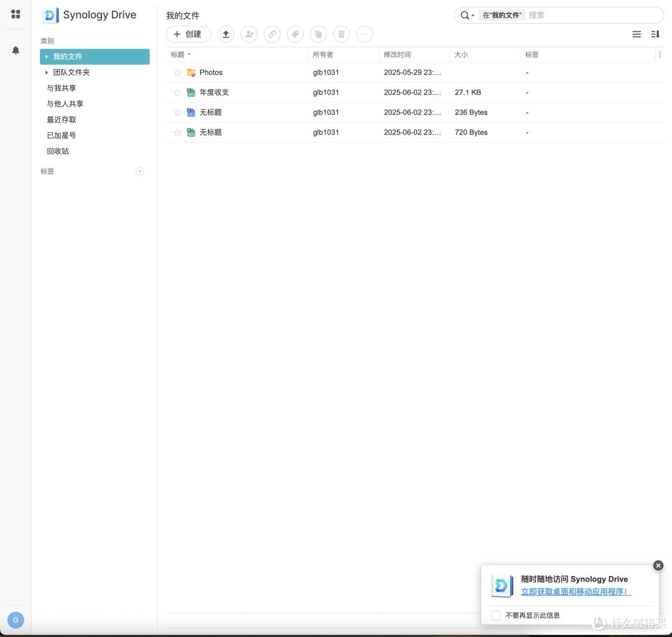
Task: Open the notifications bell icon
Action: (x=16, y=50)
